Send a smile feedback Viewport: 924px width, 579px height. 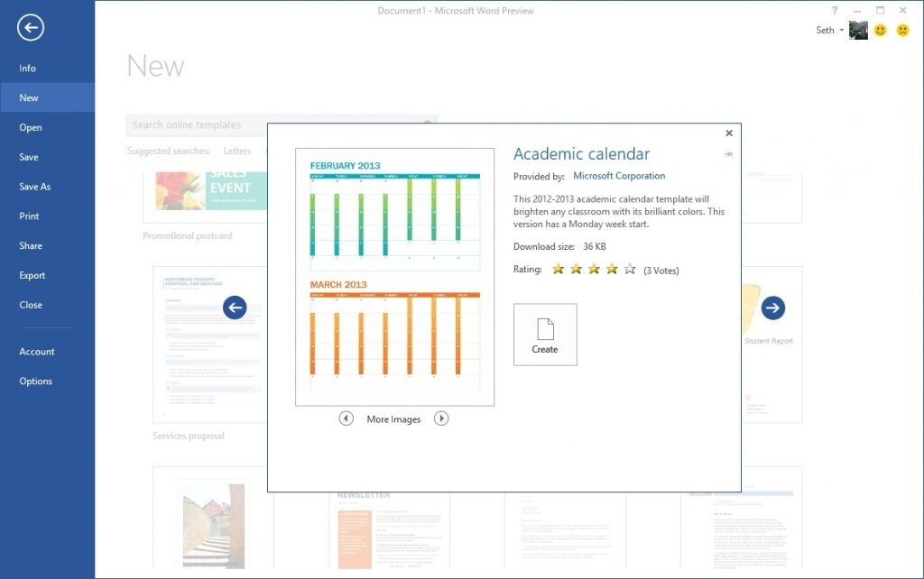[881, 30]
